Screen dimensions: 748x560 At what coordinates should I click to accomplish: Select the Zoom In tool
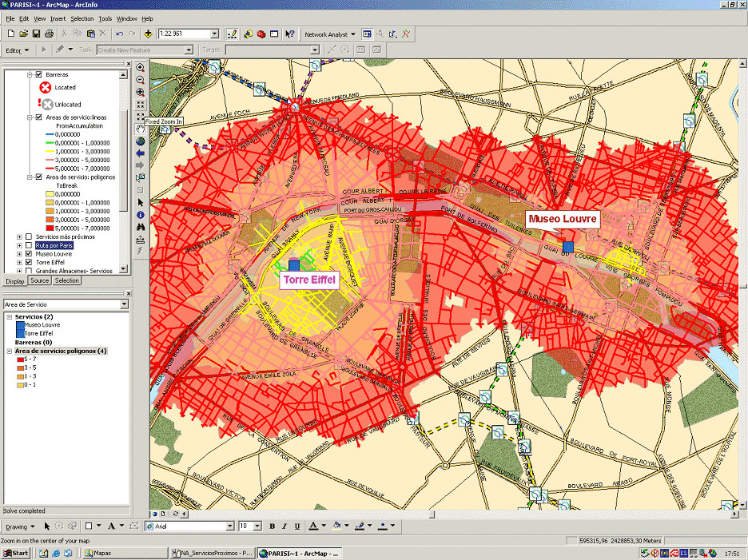(x=141, y=68)
